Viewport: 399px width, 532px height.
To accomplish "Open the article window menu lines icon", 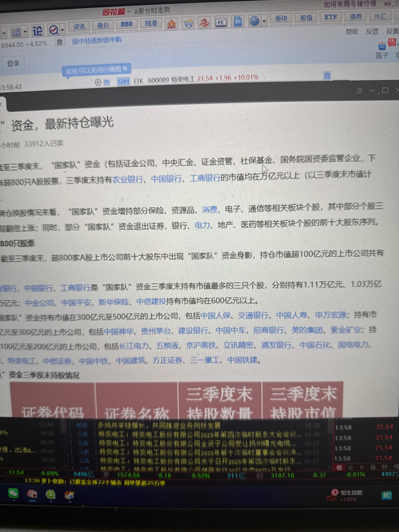I will [x=359, y=90].
